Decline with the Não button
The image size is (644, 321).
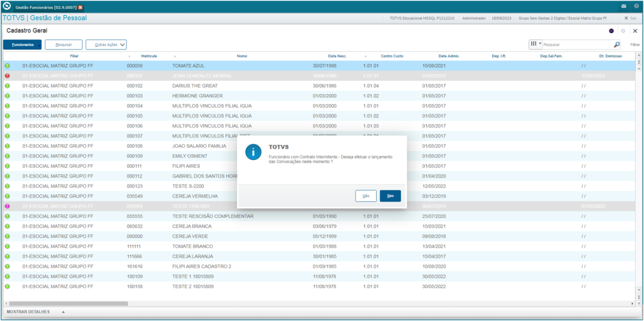365,196
